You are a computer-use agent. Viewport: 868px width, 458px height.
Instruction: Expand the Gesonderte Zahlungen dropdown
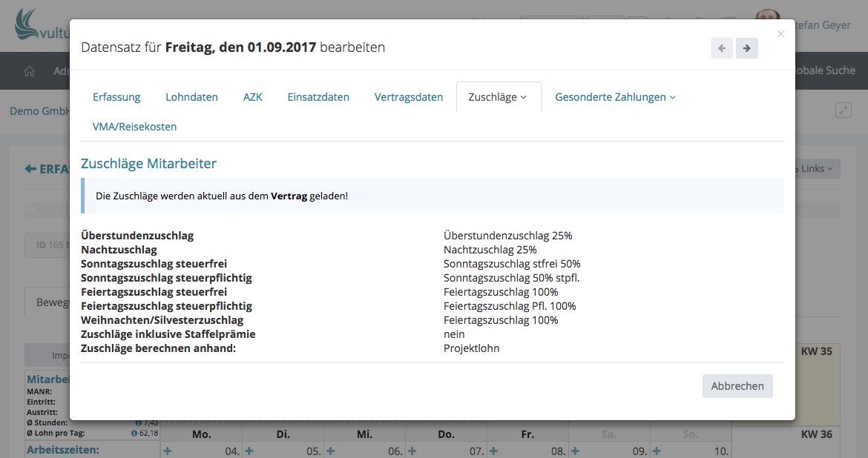(x=615, y=97)
